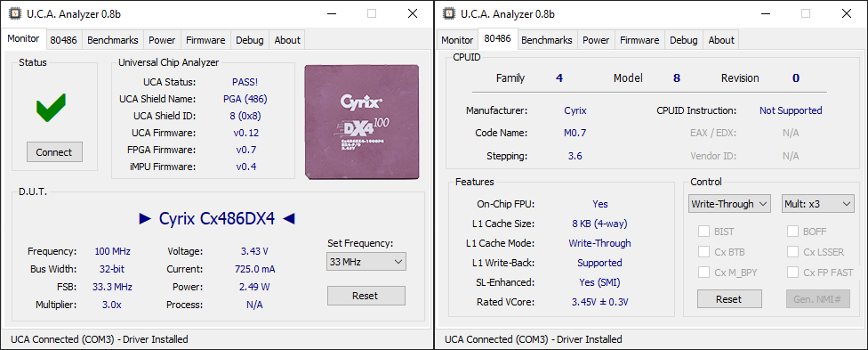Viewport: 868px width, 350px height.
Task: Minimize the left U.C.A. Analyzer window
Action: (x=331, y=14)
